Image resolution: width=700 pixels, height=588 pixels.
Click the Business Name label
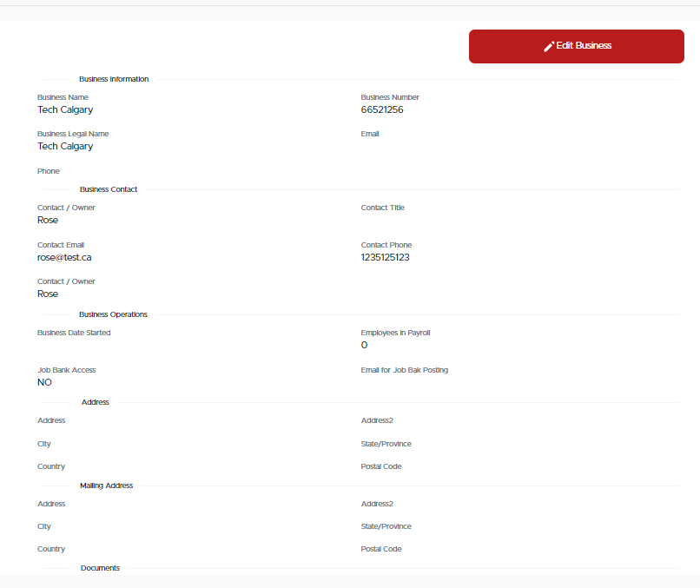(x=63, y=97)
